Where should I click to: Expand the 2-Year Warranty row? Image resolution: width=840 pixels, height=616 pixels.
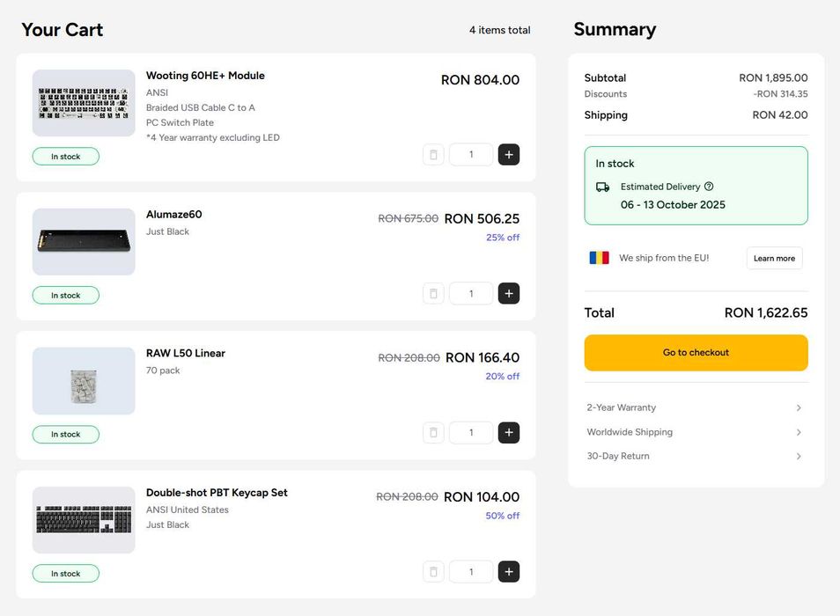click(799, 408)
